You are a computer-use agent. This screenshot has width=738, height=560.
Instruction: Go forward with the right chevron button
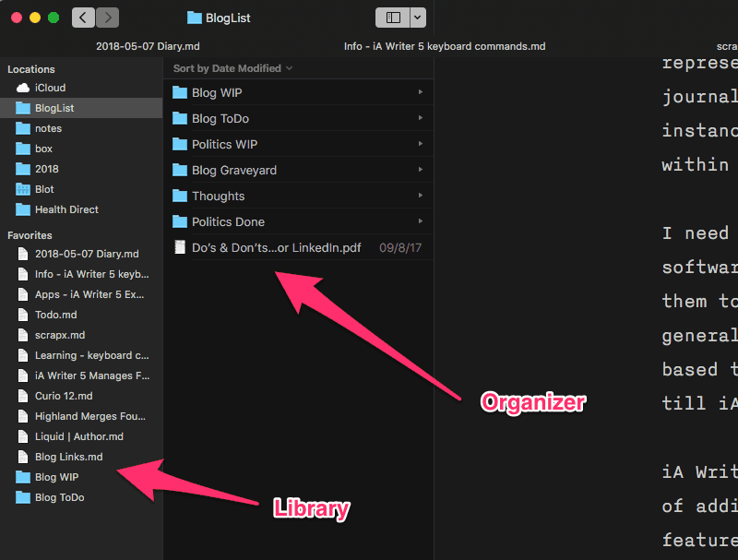108,18
